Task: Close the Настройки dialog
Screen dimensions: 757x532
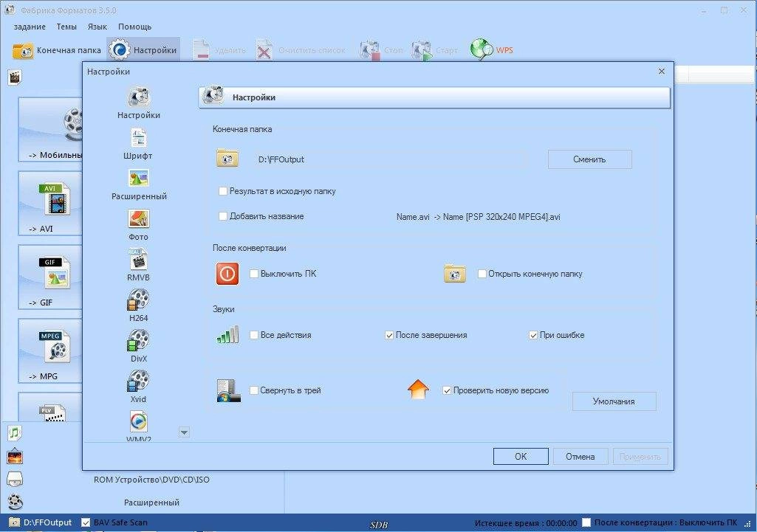Action: [662, 71]
